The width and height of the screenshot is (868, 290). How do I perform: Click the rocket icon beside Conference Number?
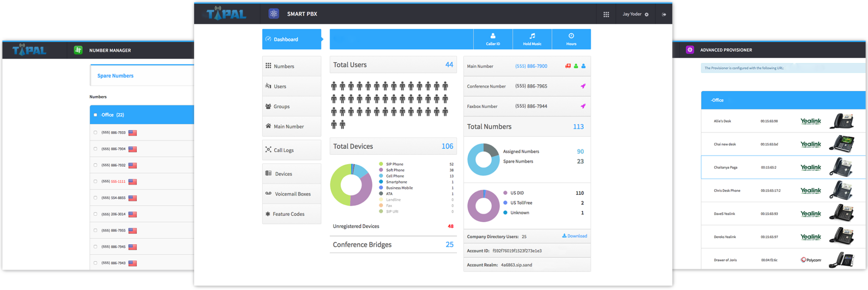coord(583,86)
